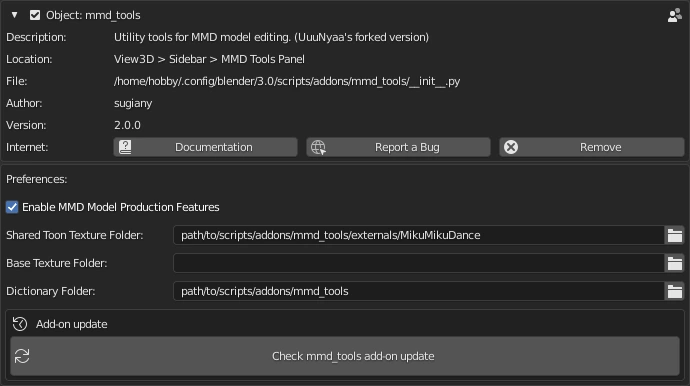Click the globe icon on Report a Bug
The image size is (690, 386).
(318, 147)
